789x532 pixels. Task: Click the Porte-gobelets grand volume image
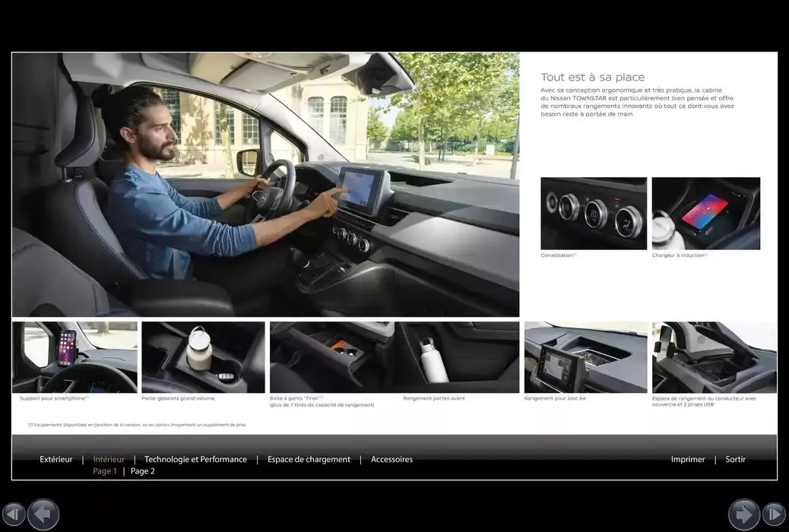202,356
